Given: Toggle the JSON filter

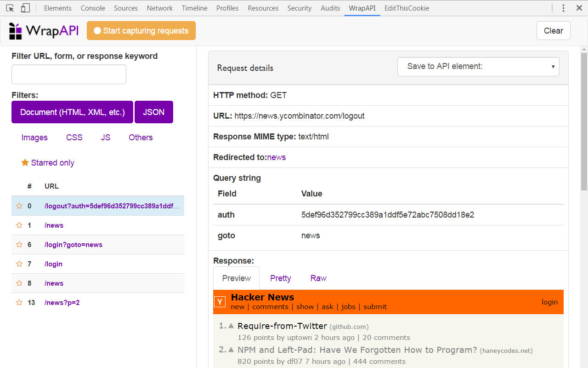Looking at the screenshot, I should click(x=154, y=112).
